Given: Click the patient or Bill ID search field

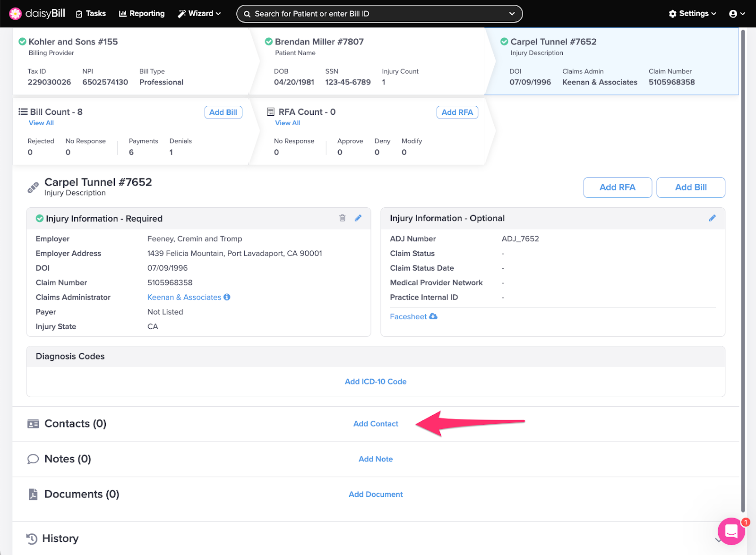Looking at the screenshot, I should [379, 14].
